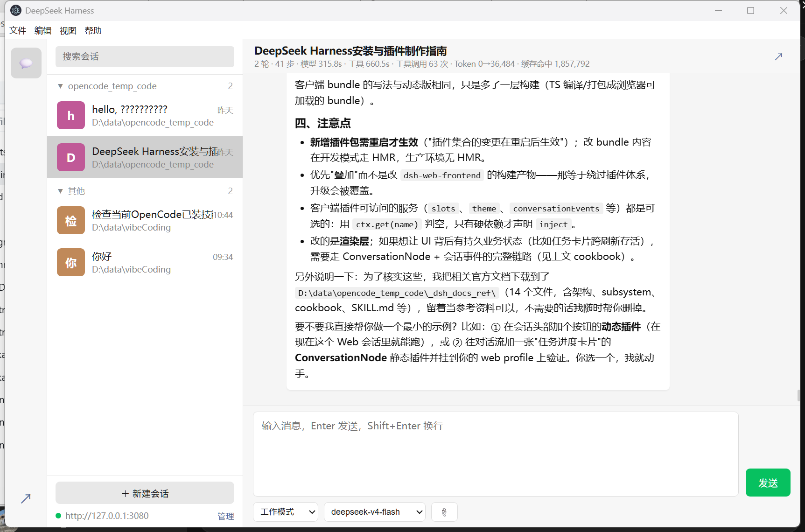Click the 09:34 timestamp in the conversation list
The height and width of the screenshot is (532, 805).
click(223, 257)
